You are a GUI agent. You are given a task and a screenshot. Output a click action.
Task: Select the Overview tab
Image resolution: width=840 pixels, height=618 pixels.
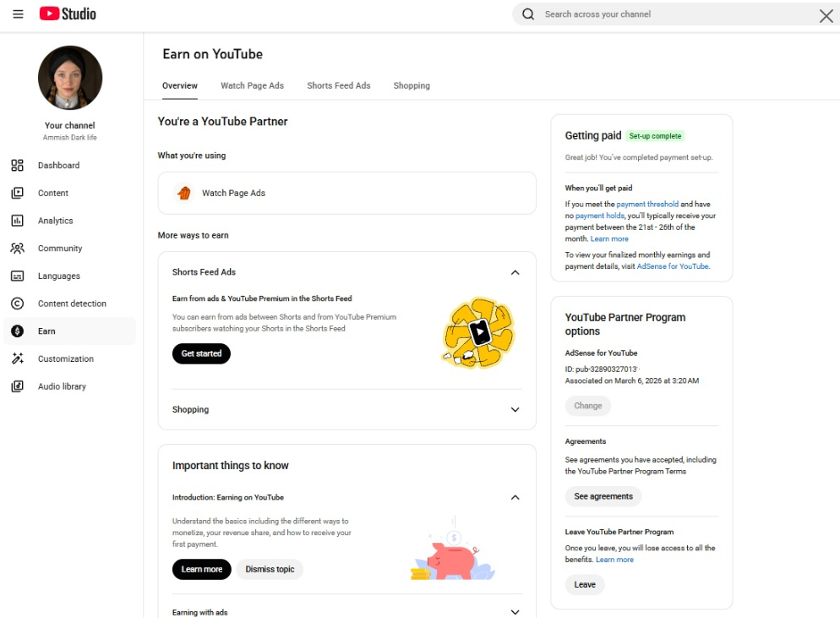[180, 85]
